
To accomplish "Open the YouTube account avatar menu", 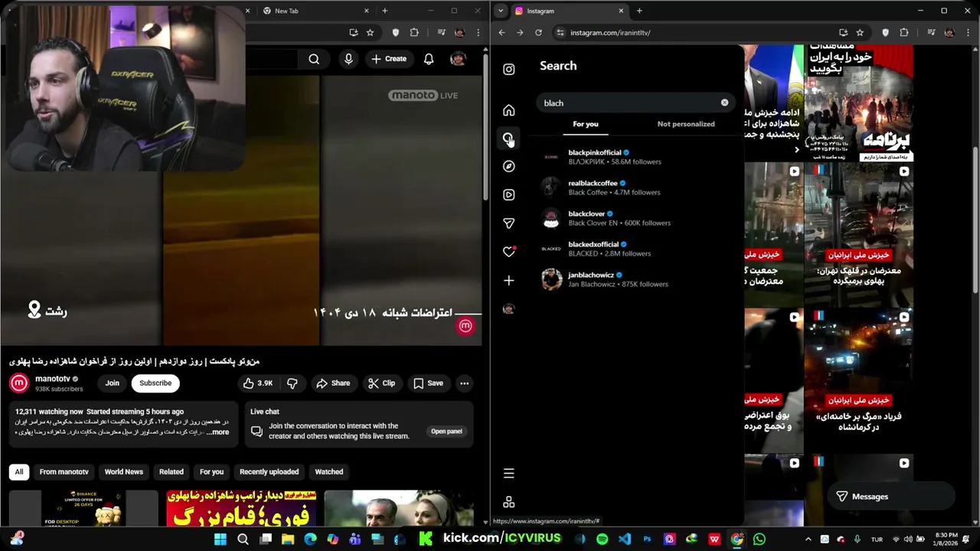I will [458, 59].
